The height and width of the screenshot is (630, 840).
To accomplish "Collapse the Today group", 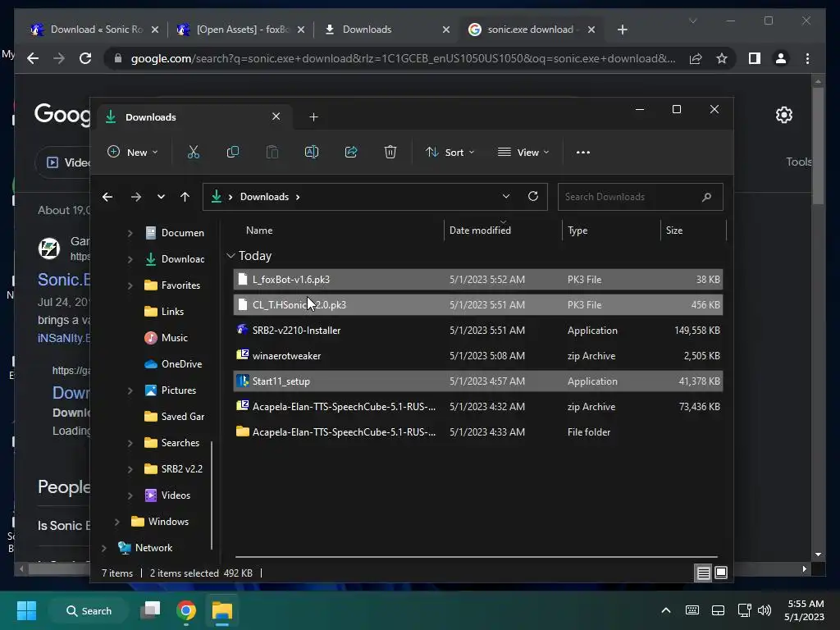I will coord(231,256).
